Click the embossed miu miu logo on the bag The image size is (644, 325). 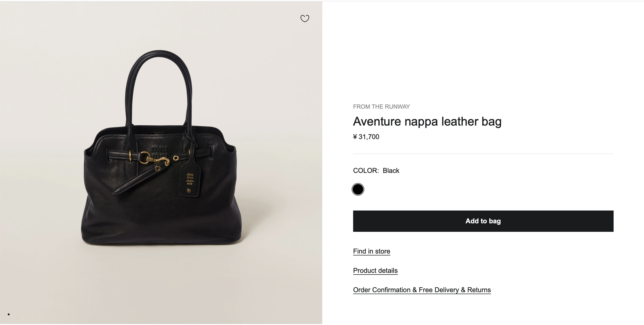[159, 149]
